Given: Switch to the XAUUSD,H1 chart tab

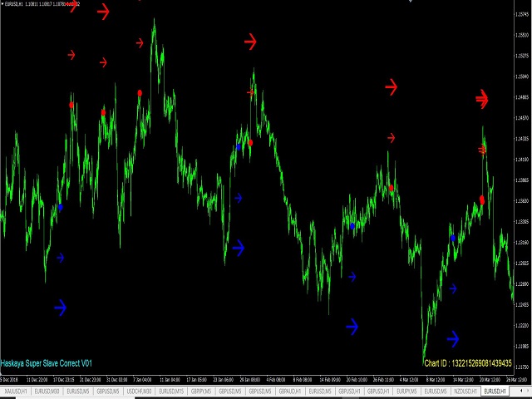Looking at the screenshot, I should [x=16, y=392].
